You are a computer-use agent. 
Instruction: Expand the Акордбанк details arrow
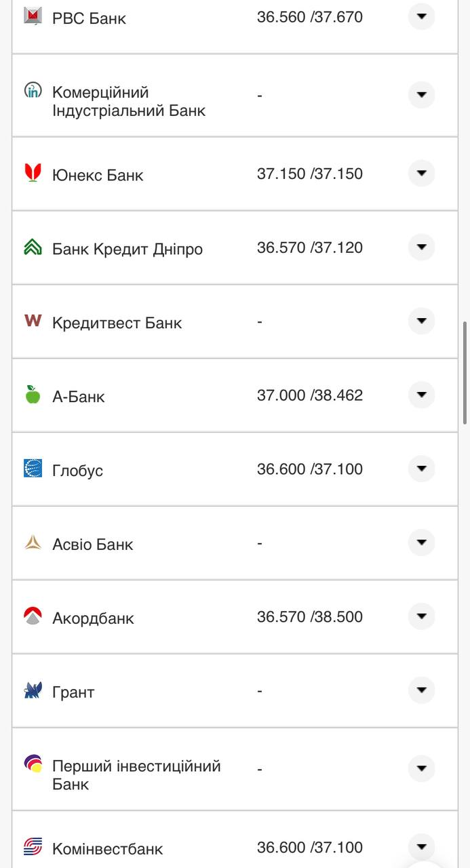pos(421,616)
